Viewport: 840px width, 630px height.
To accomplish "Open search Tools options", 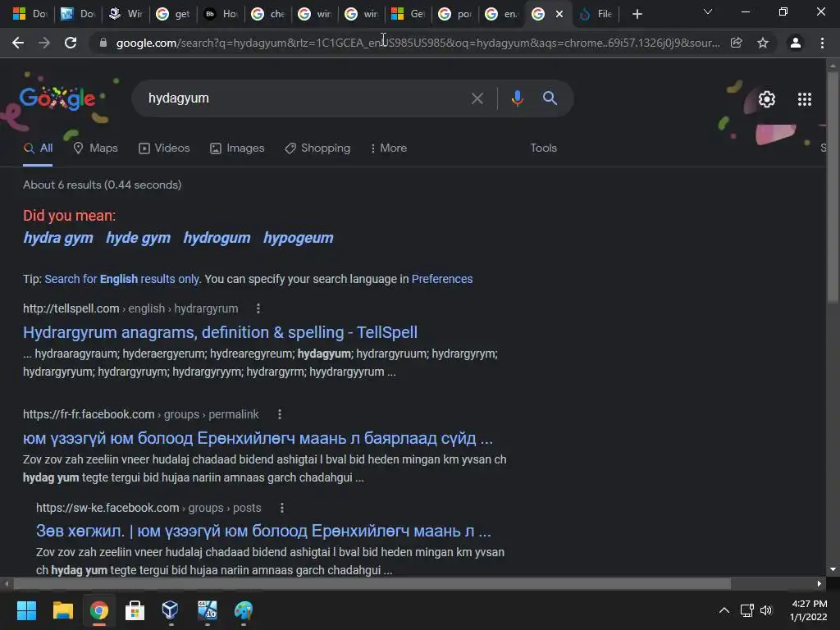I will tap(543, 148).
